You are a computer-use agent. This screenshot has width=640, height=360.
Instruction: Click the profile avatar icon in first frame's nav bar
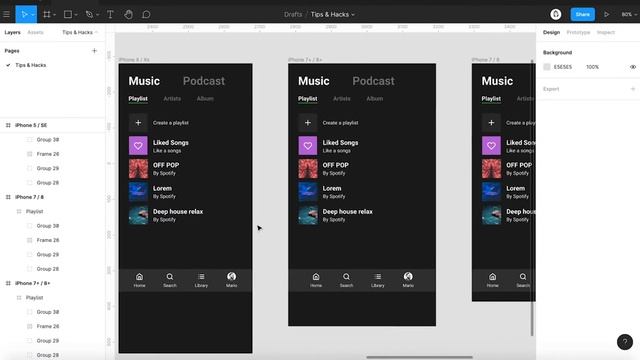click(231, 276)
